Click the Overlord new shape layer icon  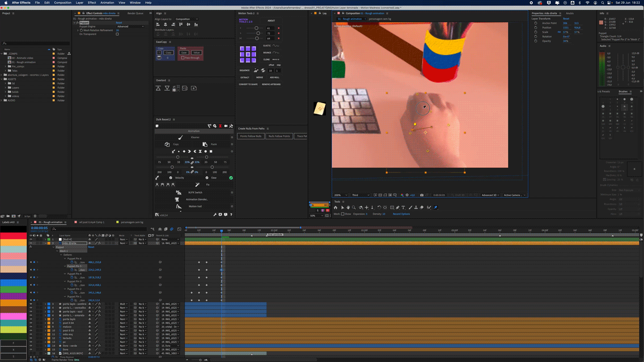[x=194, y=88]
